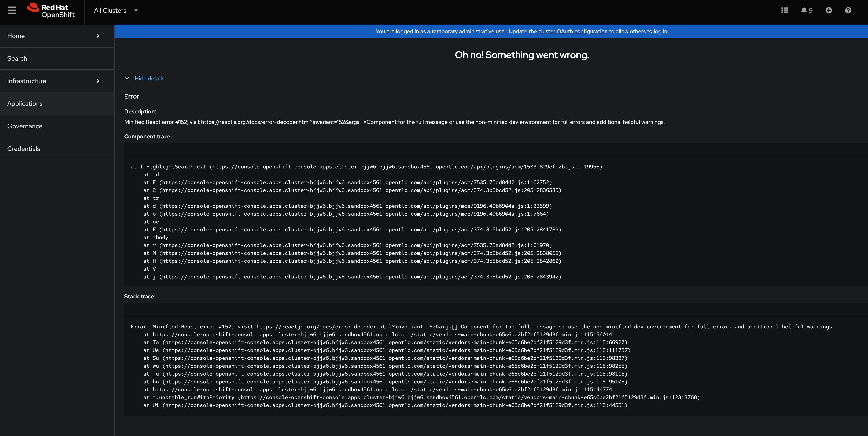Image resolution: width=868 pixels, height=436 pixels.
Task: Open the help question mark icon
Action: pos(848,10)
